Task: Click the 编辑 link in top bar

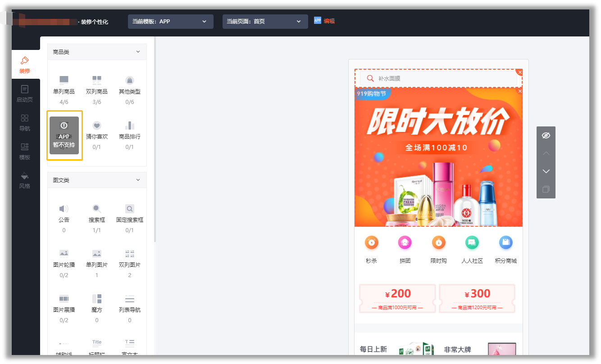Action: pos(329,21)
